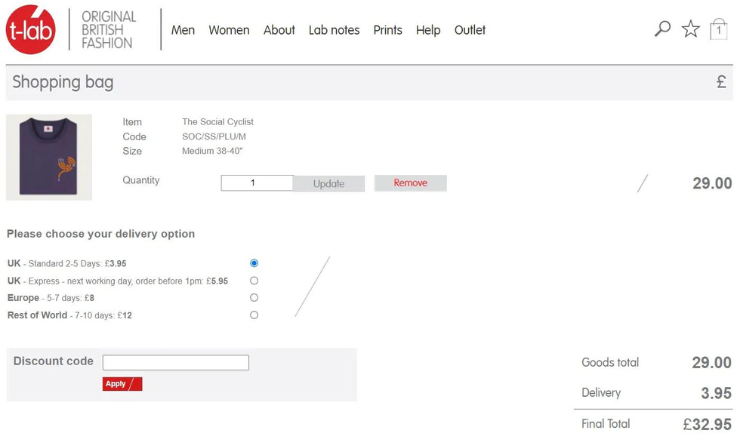Click 'The Social Cyclist' item name
Screen dimensions: 740x448
[x=218, y=122]
